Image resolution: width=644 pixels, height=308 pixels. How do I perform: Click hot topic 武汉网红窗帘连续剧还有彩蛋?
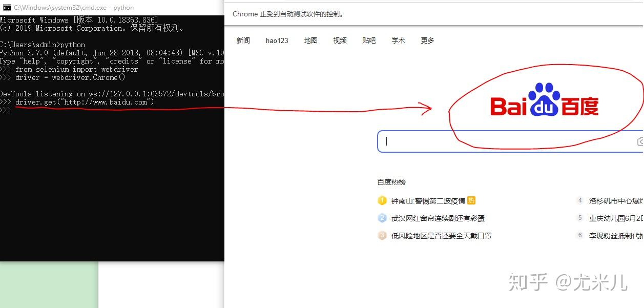click(437, 218)
